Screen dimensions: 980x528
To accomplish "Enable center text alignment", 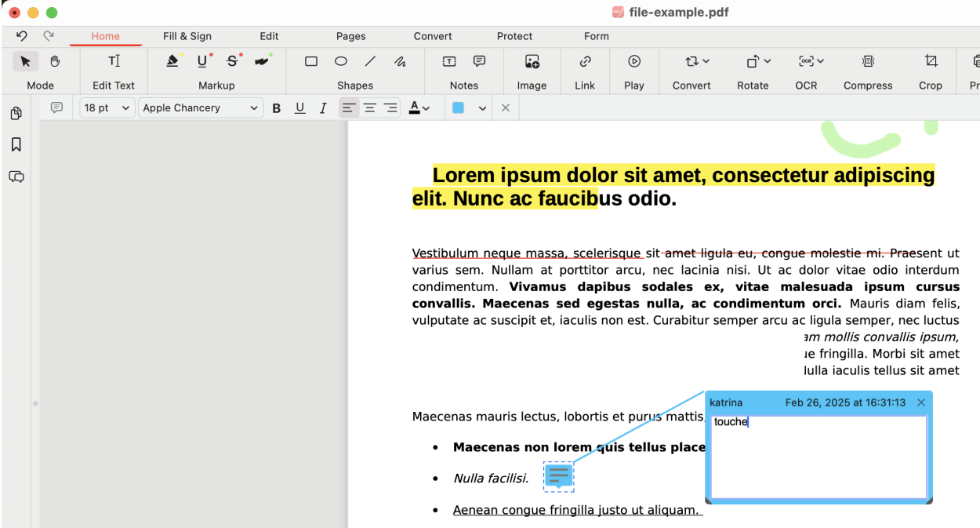I will click(x=368, y=107).
